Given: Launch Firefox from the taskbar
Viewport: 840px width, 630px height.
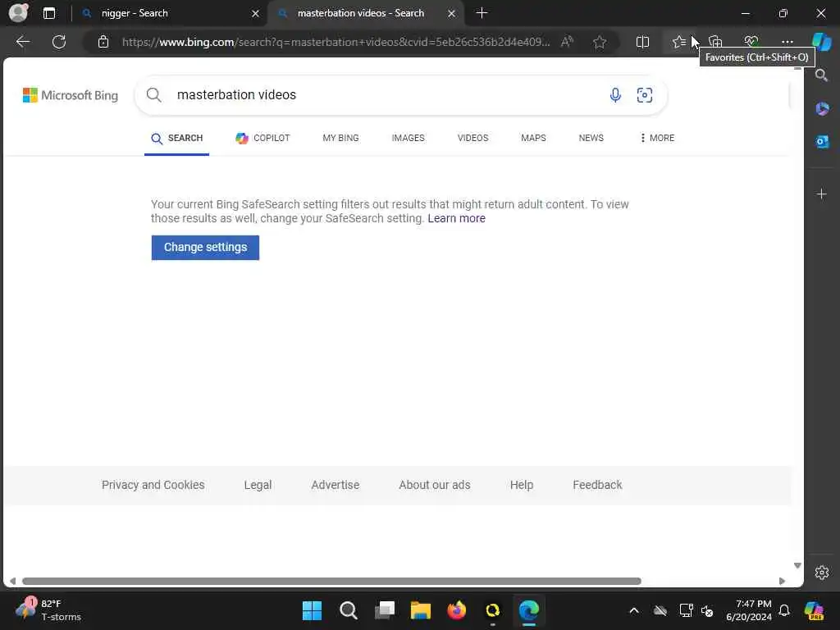Looking at the screenshot, I should [456, 610].
